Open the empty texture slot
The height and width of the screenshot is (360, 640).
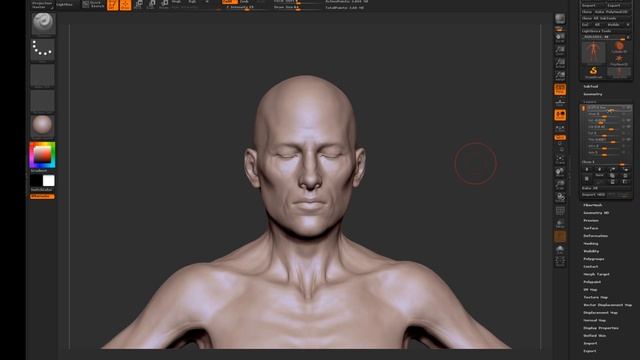(42, 101)
